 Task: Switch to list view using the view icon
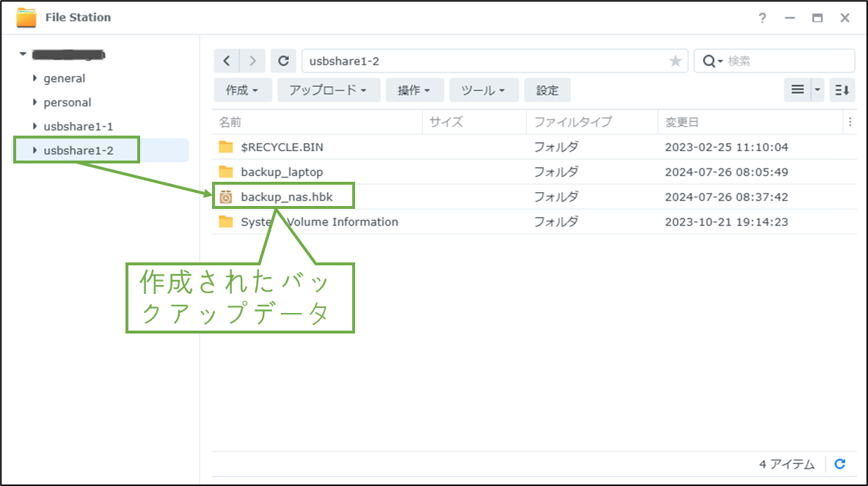(797, 90)
